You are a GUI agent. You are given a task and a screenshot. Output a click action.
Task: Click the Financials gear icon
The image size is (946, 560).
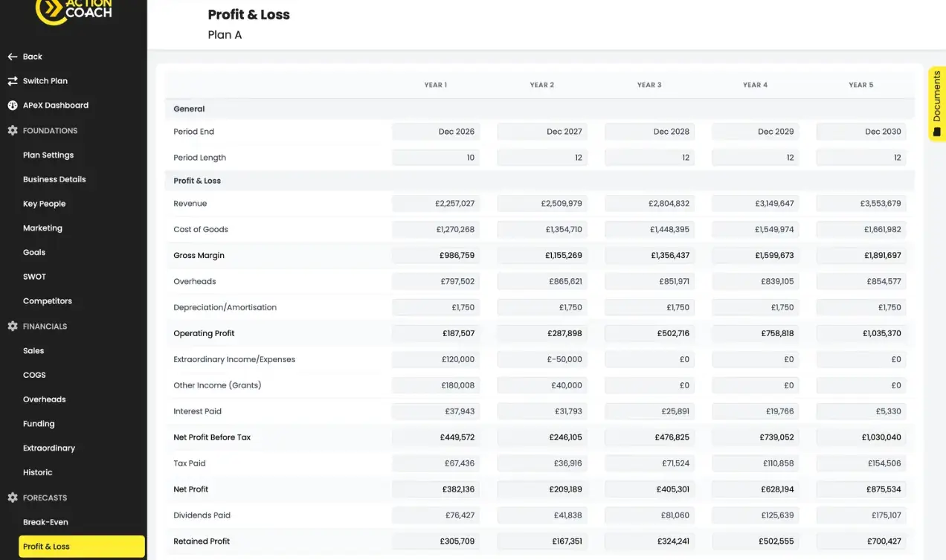12,326
